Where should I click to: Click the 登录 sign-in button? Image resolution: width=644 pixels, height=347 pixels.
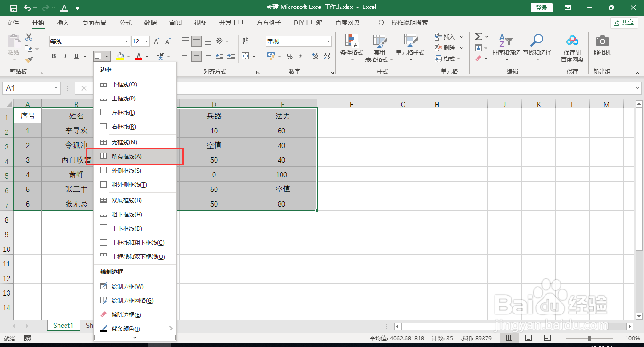point(542,8)
